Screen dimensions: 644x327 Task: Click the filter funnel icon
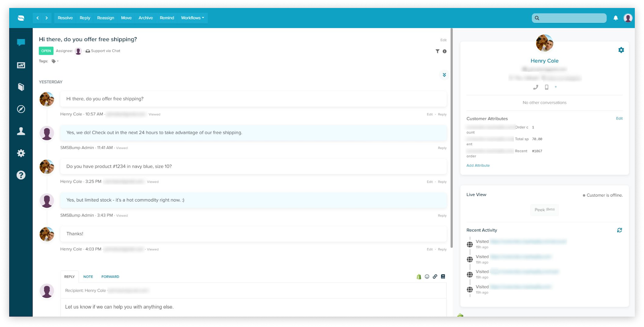click(438, 51)
